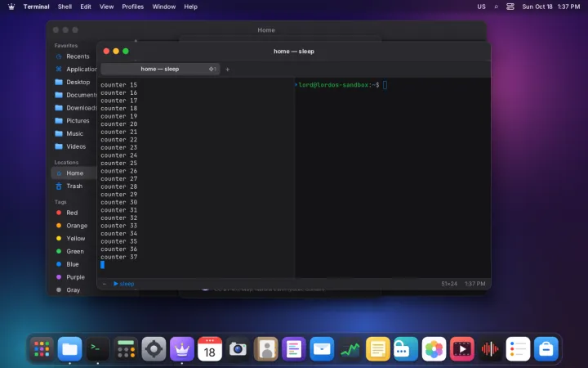Open the Contacts app in dock
This screenshot has width=588, height=368.
pos(266,349)
